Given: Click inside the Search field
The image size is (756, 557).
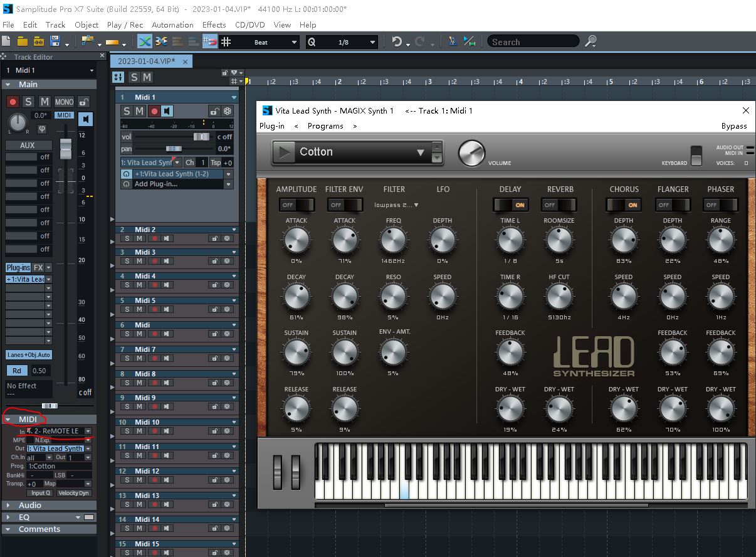Looking at the screenshot, I should [x=532, y=41].
